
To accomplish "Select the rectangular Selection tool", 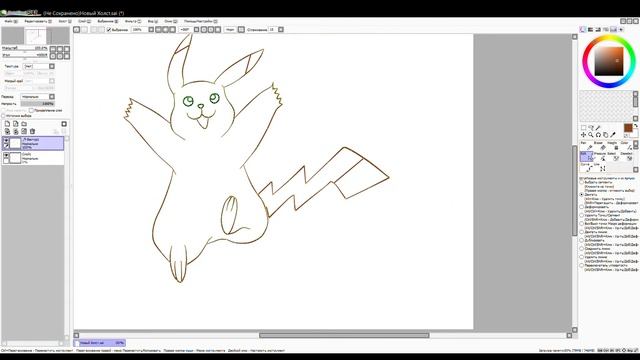I will tap(584, 128).
